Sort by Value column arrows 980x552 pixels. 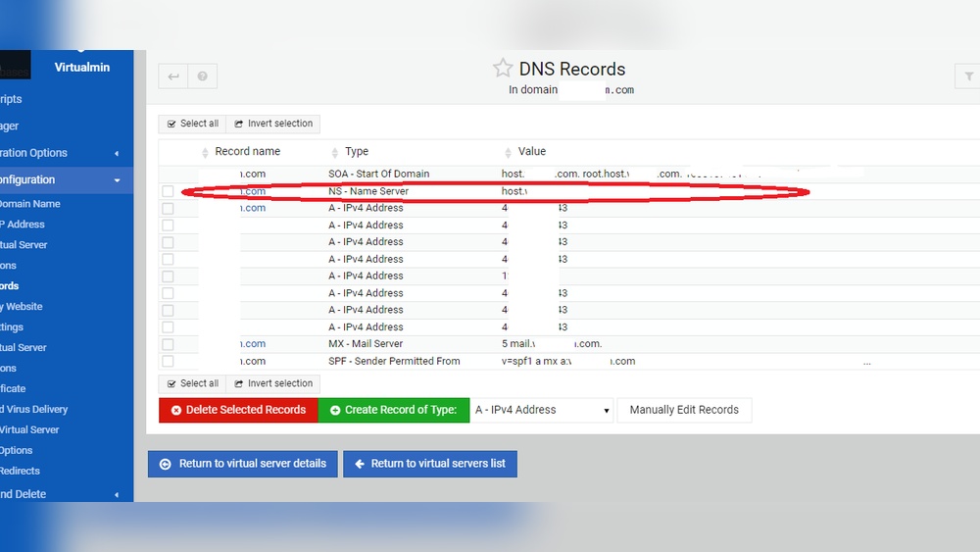click(508, 152)
